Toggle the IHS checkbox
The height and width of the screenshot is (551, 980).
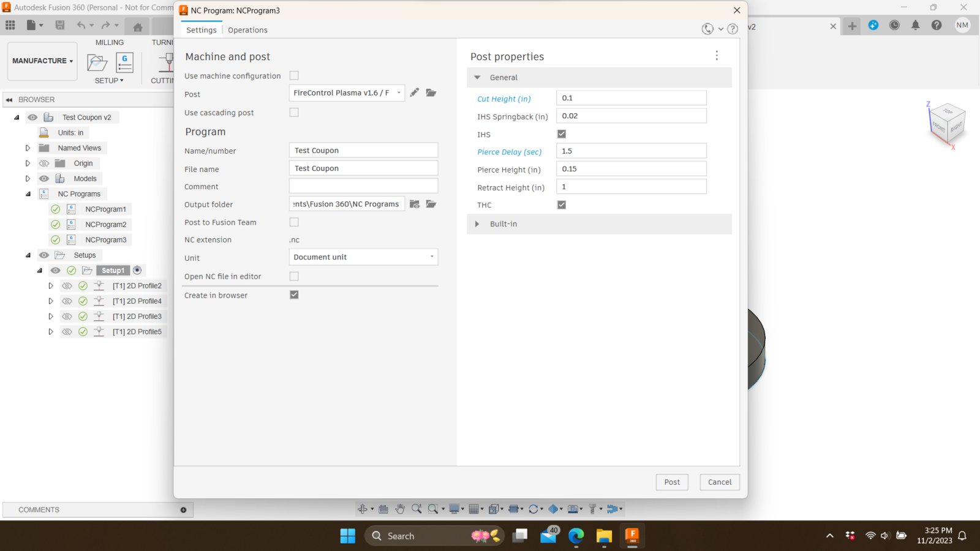point(562,133)
